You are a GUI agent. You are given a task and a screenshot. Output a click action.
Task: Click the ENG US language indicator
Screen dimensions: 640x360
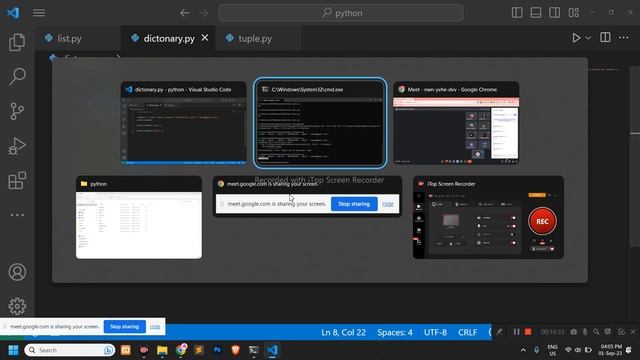pyautogui.click(x=552, y=350)
